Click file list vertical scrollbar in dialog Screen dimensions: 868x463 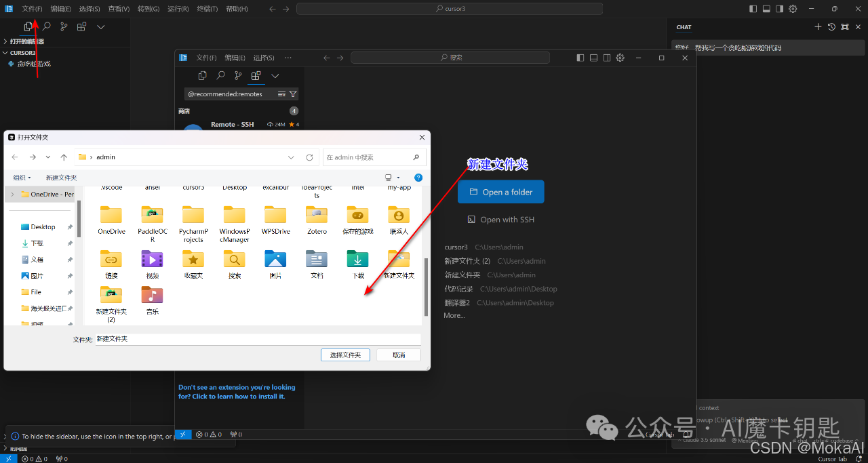(x=426, y=287)
